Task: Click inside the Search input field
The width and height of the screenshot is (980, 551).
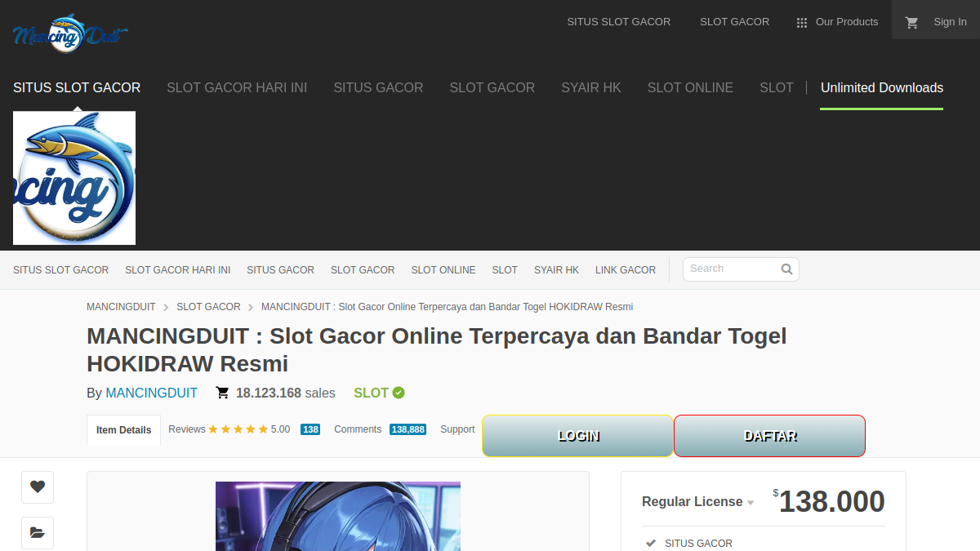Action: 731,269
